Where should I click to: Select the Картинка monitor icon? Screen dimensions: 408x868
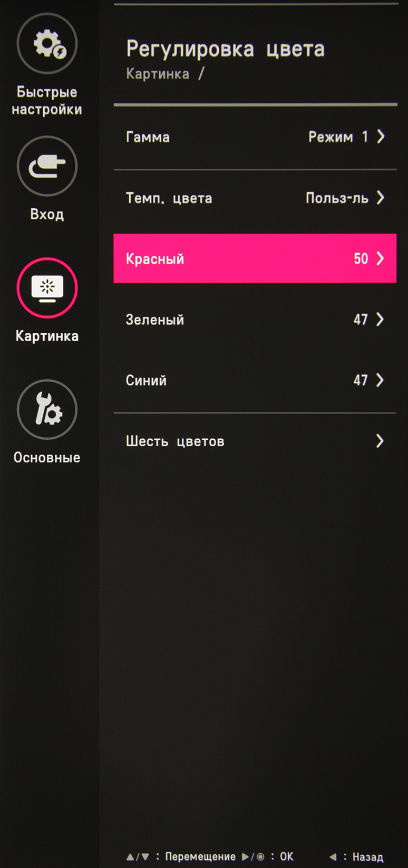pos(47,288)
